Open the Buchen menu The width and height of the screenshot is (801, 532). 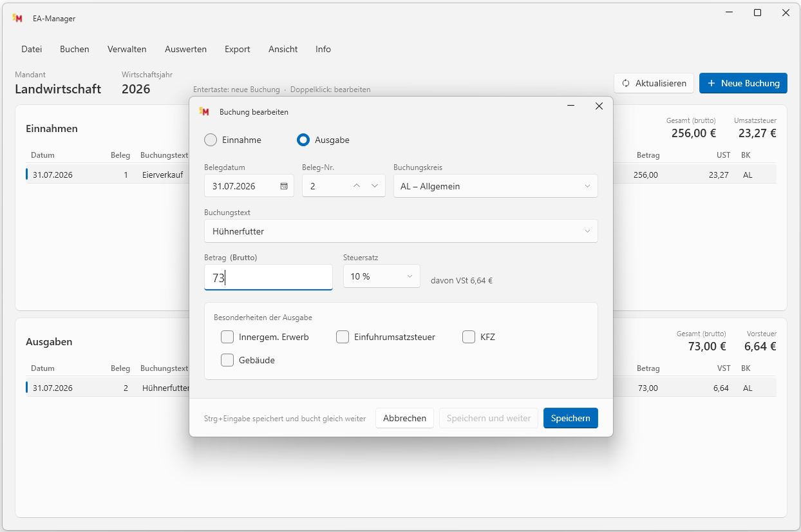pyautogui.click(x=75, y=49)
